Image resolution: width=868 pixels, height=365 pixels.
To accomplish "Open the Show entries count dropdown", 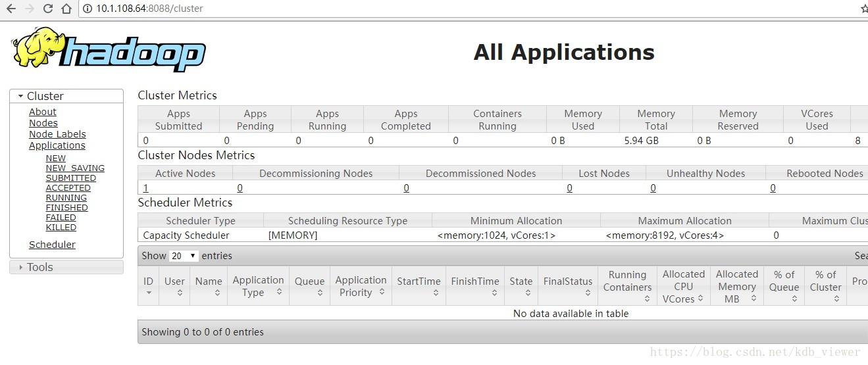I will tap(184, 256).
